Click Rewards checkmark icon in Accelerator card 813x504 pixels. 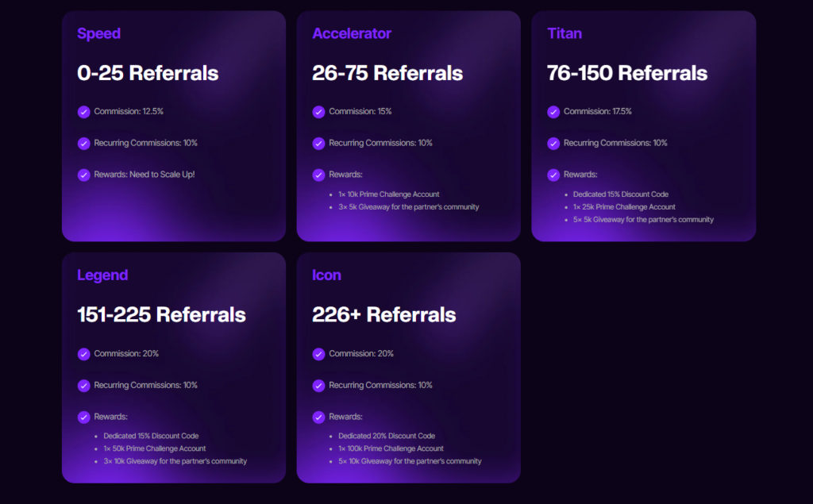click(x=319, y=175)
